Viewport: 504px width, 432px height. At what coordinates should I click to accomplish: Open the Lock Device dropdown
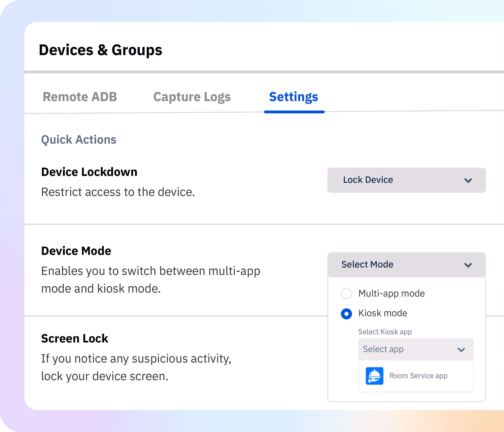pyautogui.click(x=406, y=180)
